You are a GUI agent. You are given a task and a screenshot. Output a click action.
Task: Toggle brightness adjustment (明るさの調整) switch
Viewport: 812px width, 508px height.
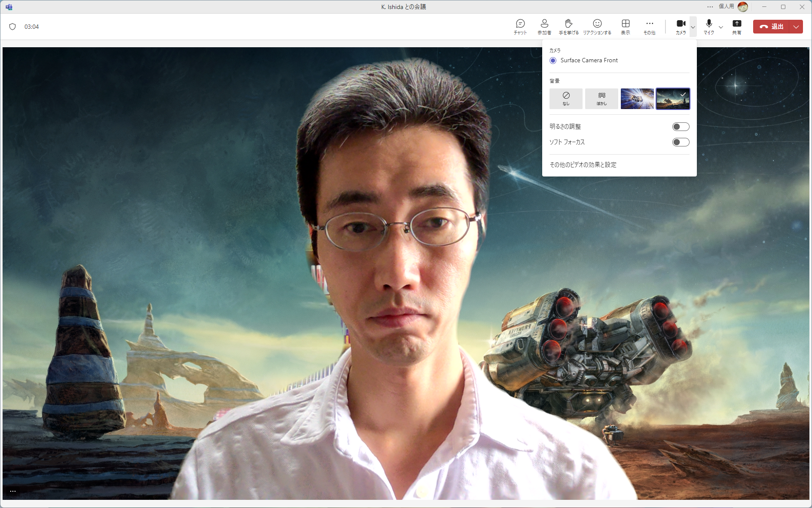681,127
